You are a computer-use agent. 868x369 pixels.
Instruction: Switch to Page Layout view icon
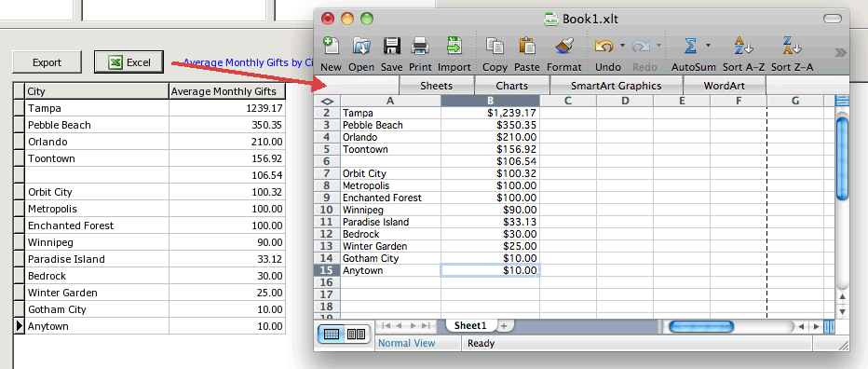[x=356, y=335]
